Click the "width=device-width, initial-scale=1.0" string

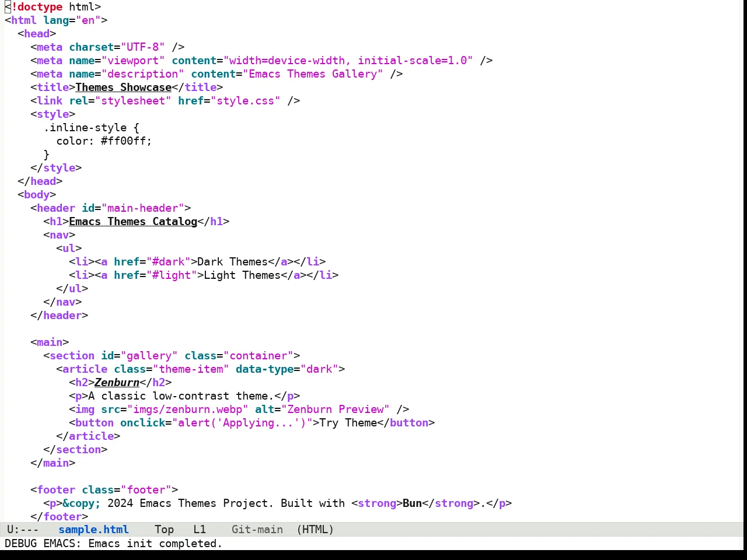348,61
